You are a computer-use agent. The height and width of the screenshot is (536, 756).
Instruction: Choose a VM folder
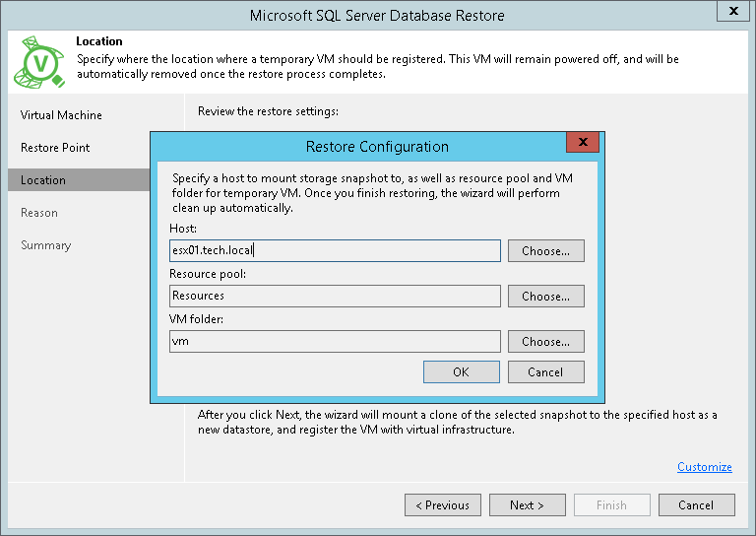[545, 342]
